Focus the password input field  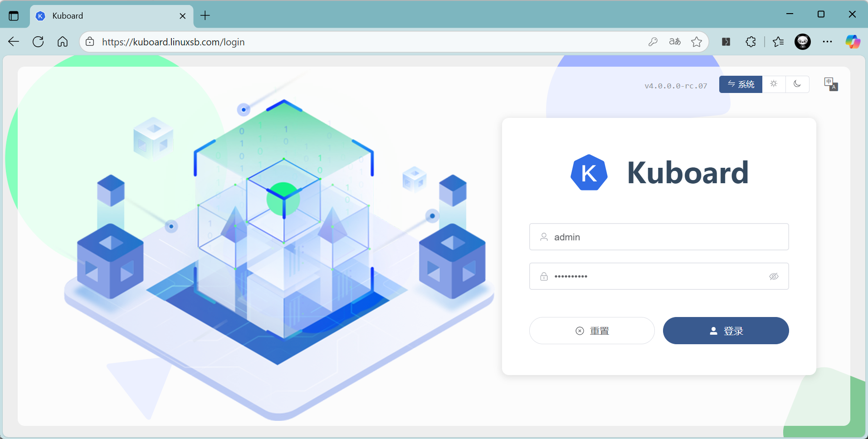[x=653, y=277]
